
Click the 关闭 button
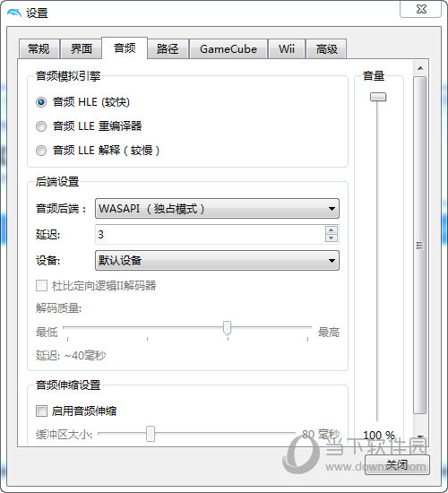[x=397, y=464]
